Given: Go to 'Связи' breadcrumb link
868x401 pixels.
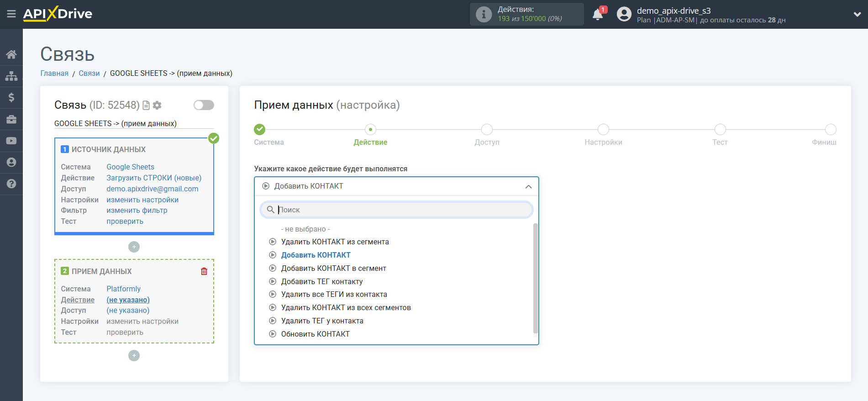Looking at the screenshot, I should [89, 73].
